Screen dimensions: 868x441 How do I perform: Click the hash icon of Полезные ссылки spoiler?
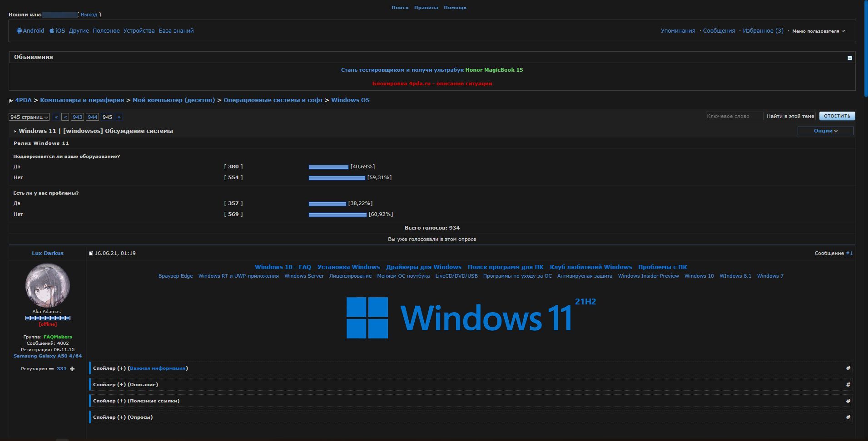pyautogui.click(x=848, y=401)
